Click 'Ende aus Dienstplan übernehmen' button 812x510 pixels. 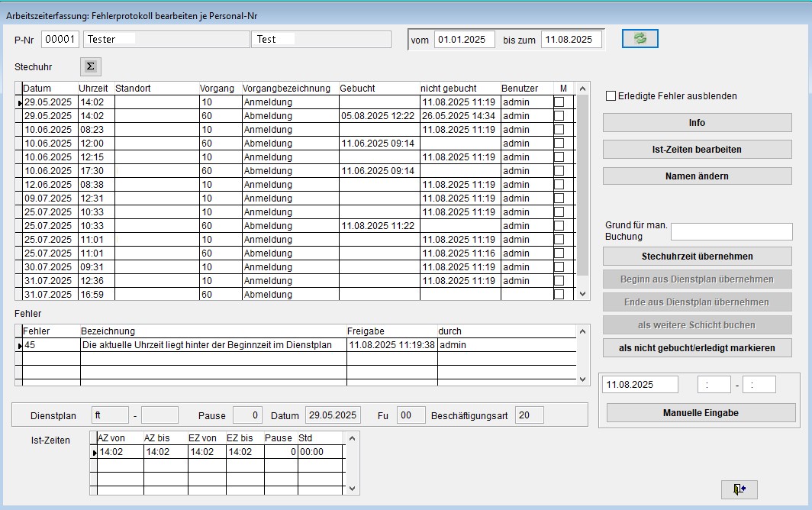coord(697,302)
